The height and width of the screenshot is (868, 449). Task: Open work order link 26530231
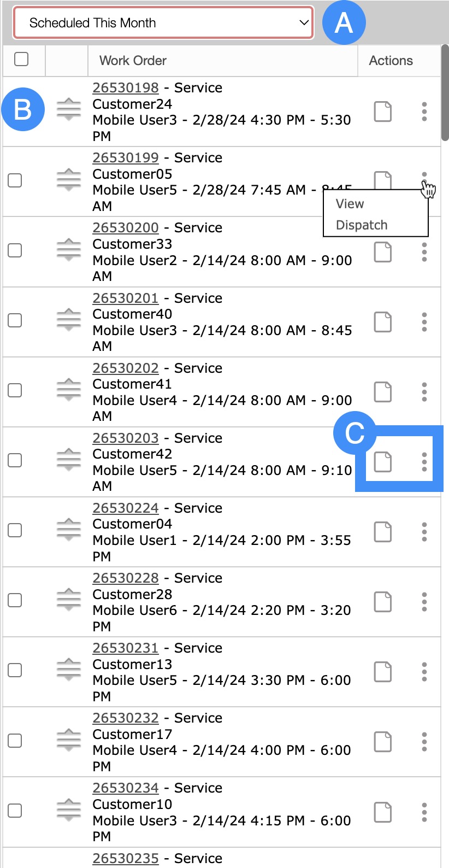click(126, 648)
